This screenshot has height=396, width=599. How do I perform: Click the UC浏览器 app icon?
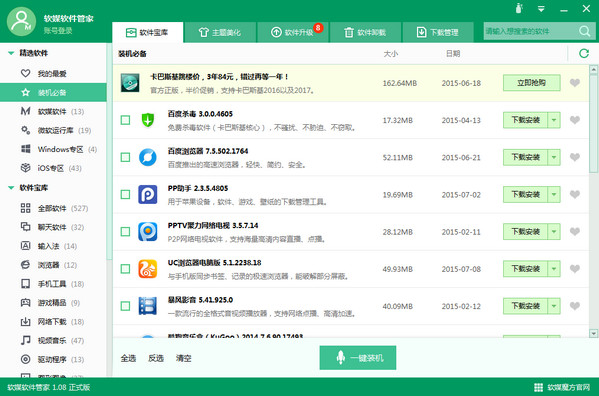click(x=148, y=269)
